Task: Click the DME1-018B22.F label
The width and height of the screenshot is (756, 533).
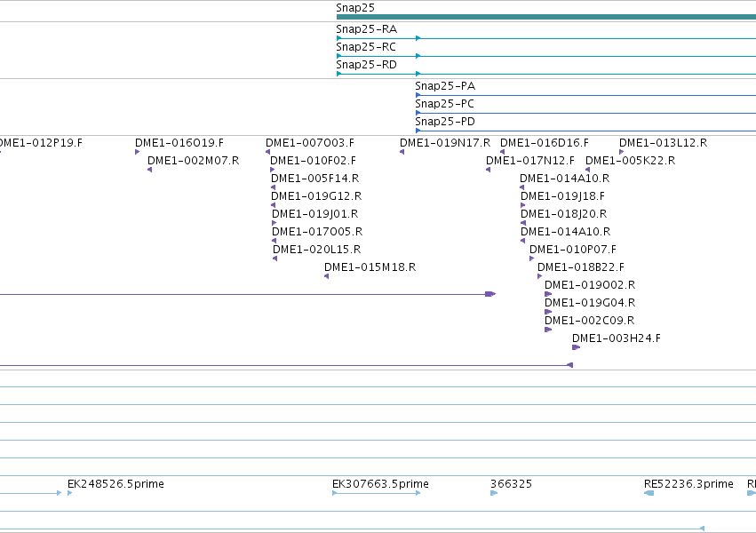Action: [x=580, y=268]
